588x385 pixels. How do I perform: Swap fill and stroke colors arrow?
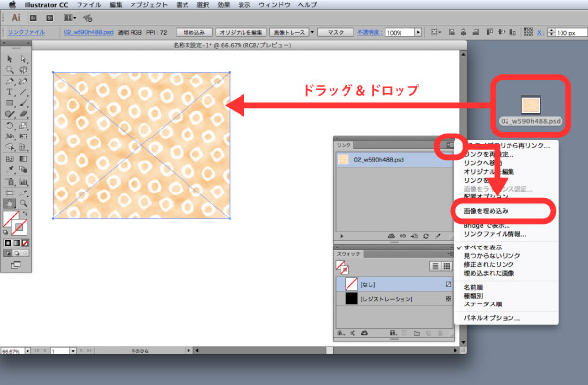point(25,214)
